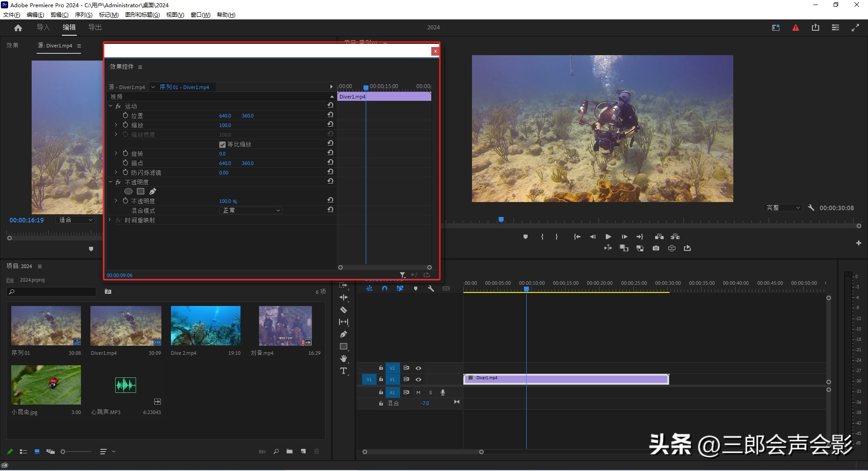Click the -7.0 audio mix level value
Screen dimensions: 868x471
[425, 403]
